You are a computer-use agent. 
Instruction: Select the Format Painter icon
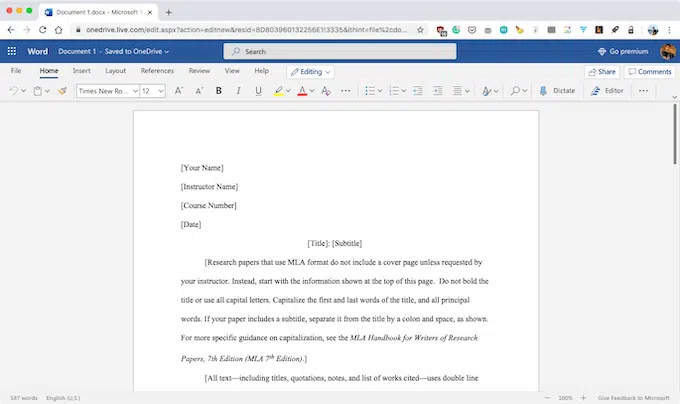pos(62,91)
